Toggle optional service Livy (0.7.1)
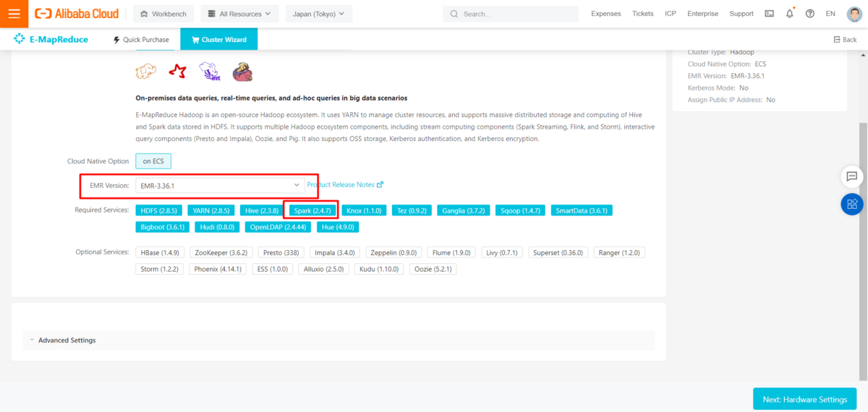 [x=502, y=253]
